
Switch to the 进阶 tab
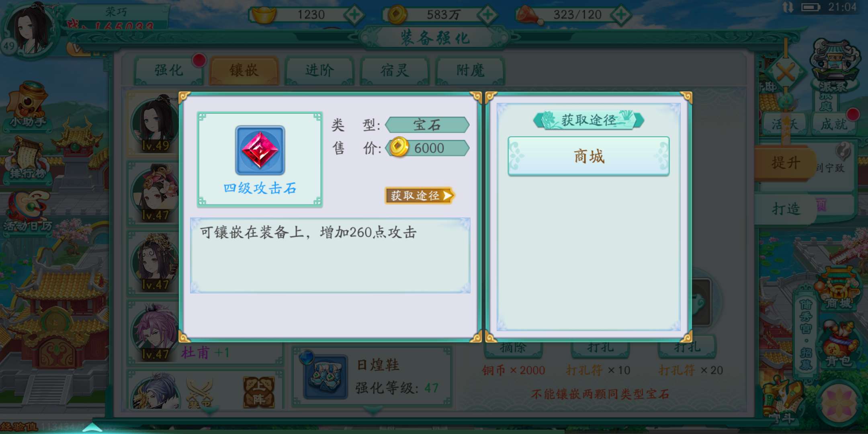pos(319,70)
